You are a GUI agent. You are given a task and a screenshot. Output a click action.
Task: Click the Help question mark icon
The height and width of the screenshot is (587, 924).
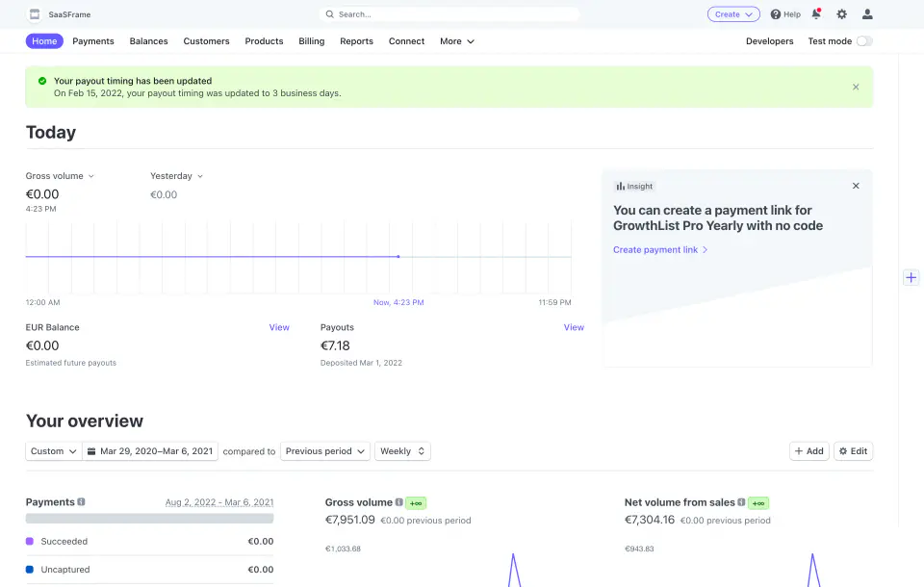776,14
